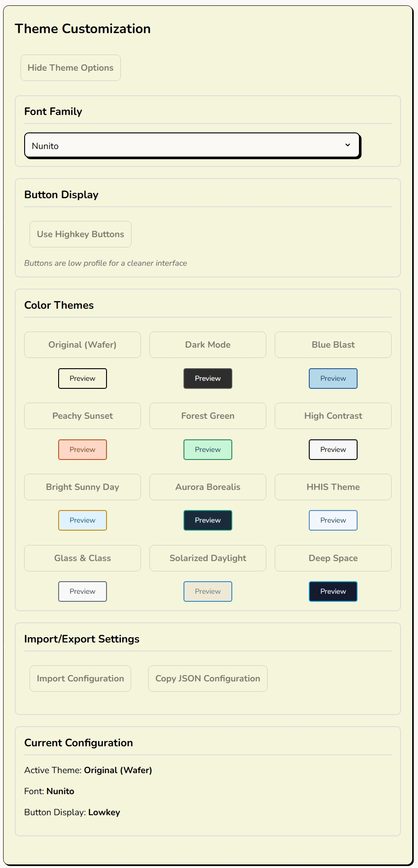Select the Peachy Sunset theme

[x=82, y=416]
